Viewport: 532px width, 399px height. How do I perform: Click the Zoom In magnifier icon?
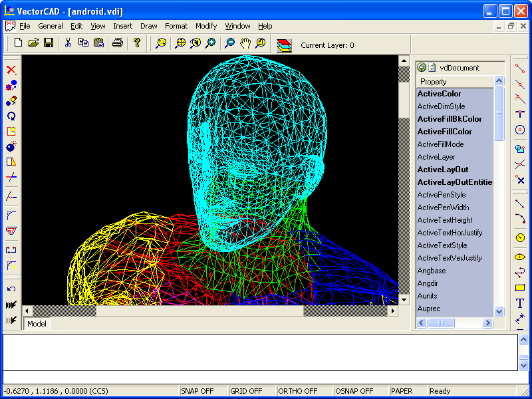point(211,43)
